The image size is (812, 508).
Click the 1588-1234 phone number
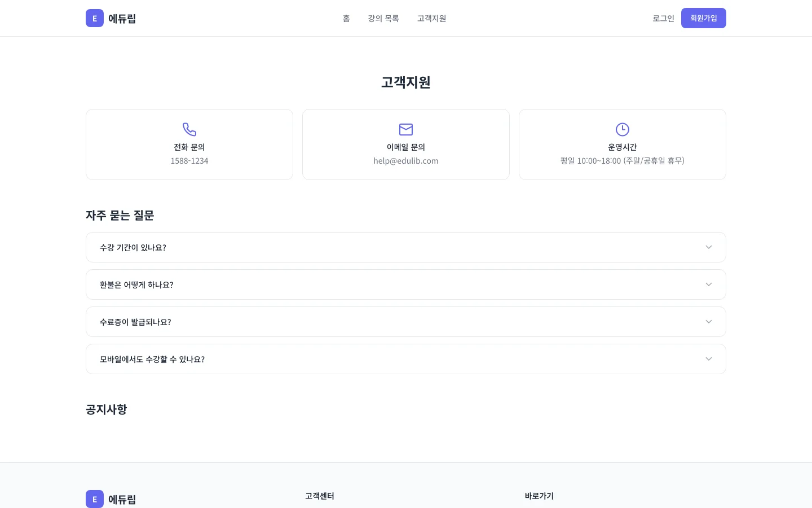[x=189, y=161]
